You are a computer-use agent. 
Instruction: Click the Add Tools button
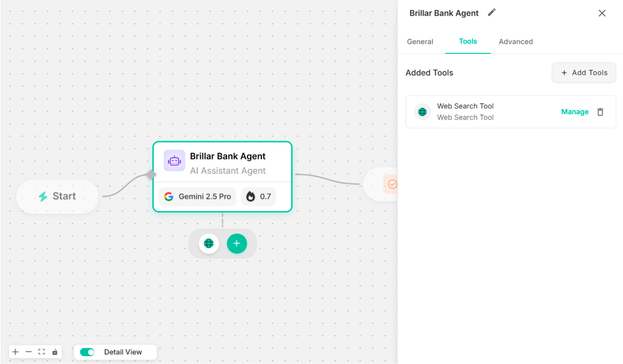[x=584, y=72]
